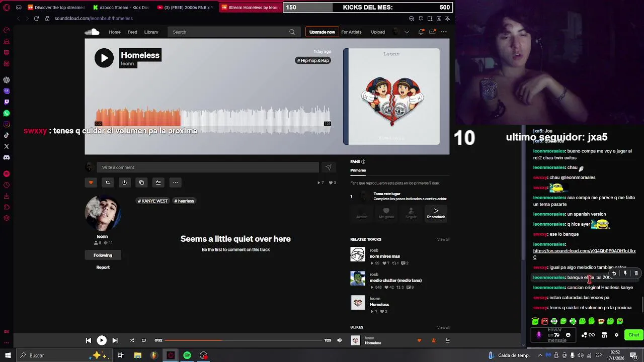Image resolution: width=644 pixels, height=362 pixels.
Task: Open the Home tab in the SoundCloud header
Action: [x=115, y=32]
